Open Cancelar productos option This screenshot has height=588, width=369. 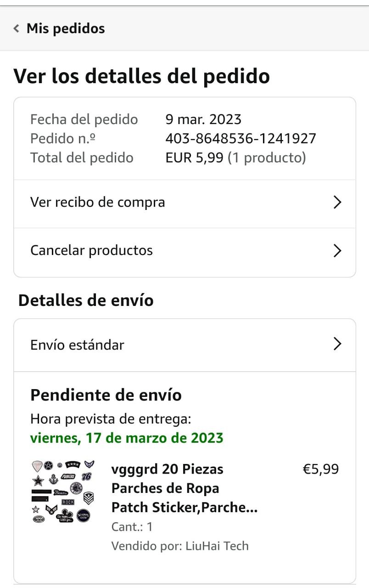click(91, 250)
